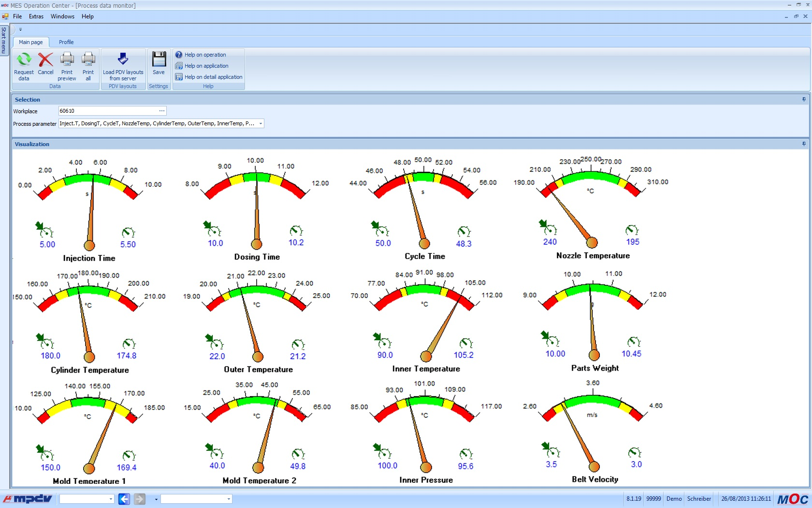Open Help on detail application
The width and height of the screenshot is (812, 508).
tap(209, 77)
